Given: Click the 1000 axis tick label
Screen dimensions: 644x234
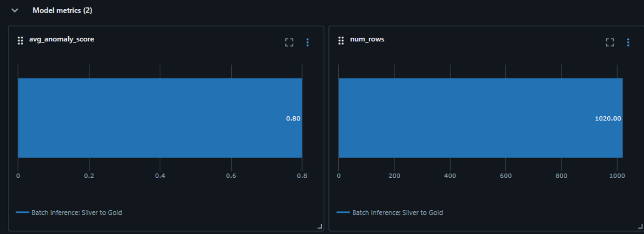Looking at the screenshot, I should [617, 176].
